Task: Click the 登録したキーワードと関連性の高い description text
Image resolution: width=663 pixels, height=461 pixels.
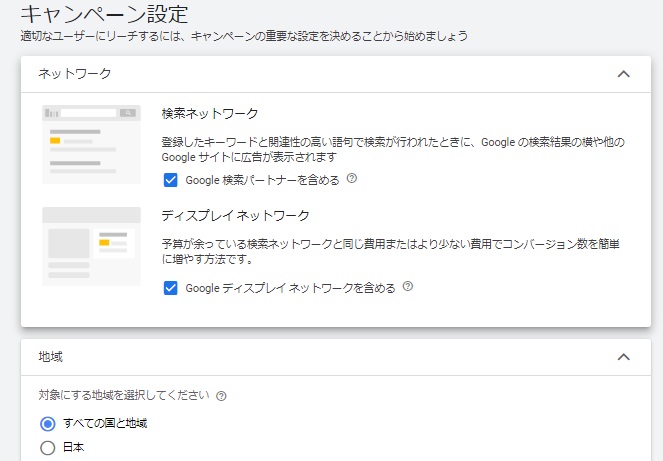Action: (x=393, y=149)
